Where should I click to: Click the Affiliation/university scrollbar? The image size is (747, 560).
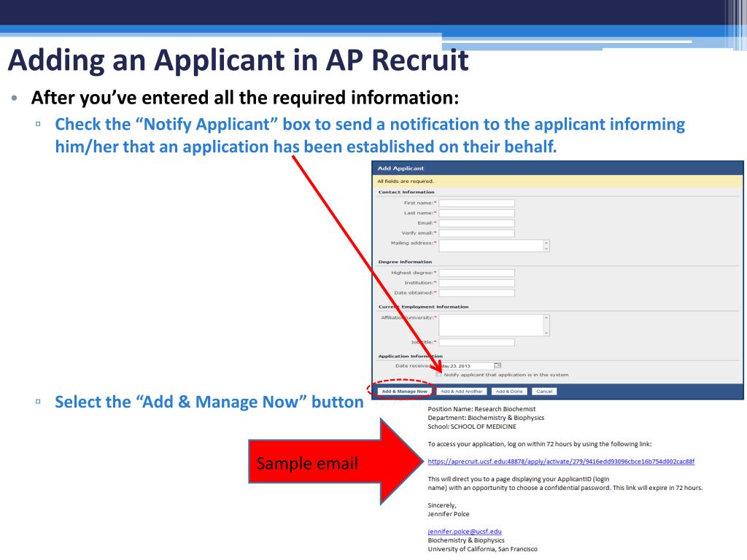click(546, 325)
